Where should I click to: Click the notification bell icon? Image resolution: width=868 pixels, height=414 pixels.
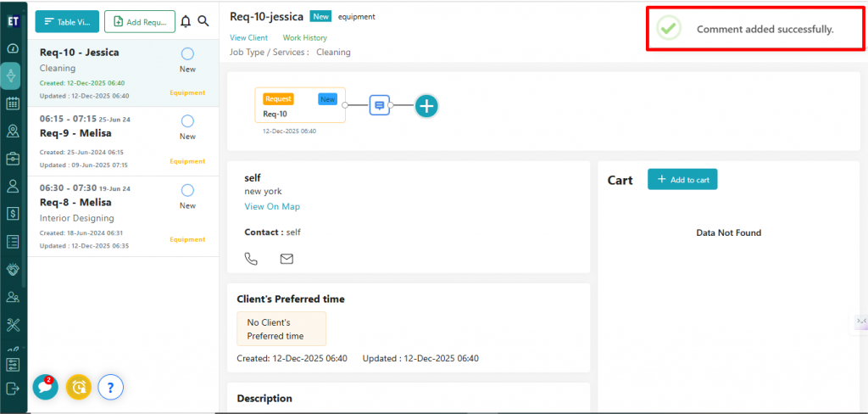click(186, 21)
